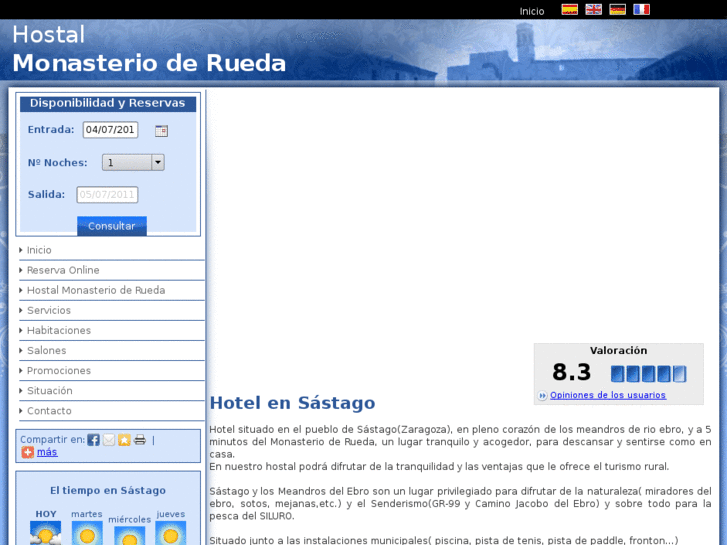Click the red plus share icon
The image size is (727, 545).
coord(27,452)
